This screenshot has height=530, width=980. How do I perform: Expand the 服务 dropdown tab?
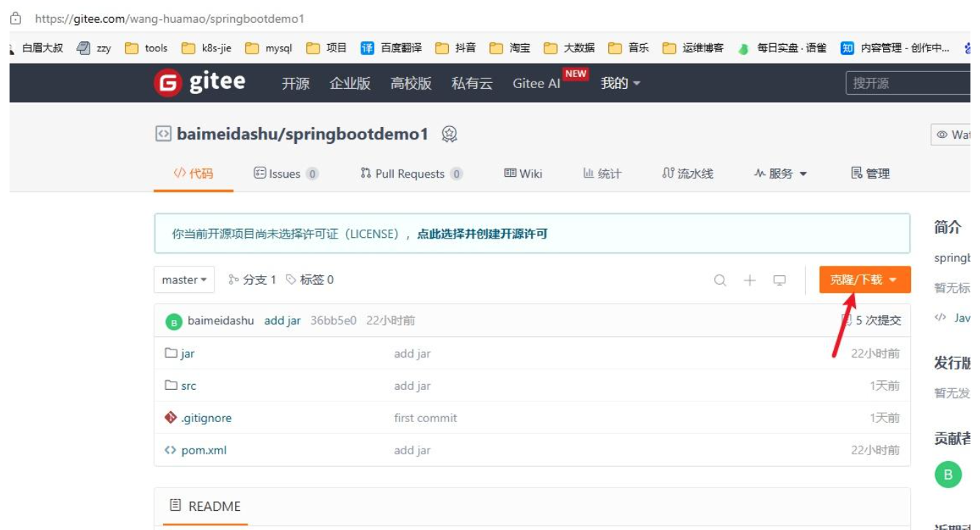click(x=780, y=174)
